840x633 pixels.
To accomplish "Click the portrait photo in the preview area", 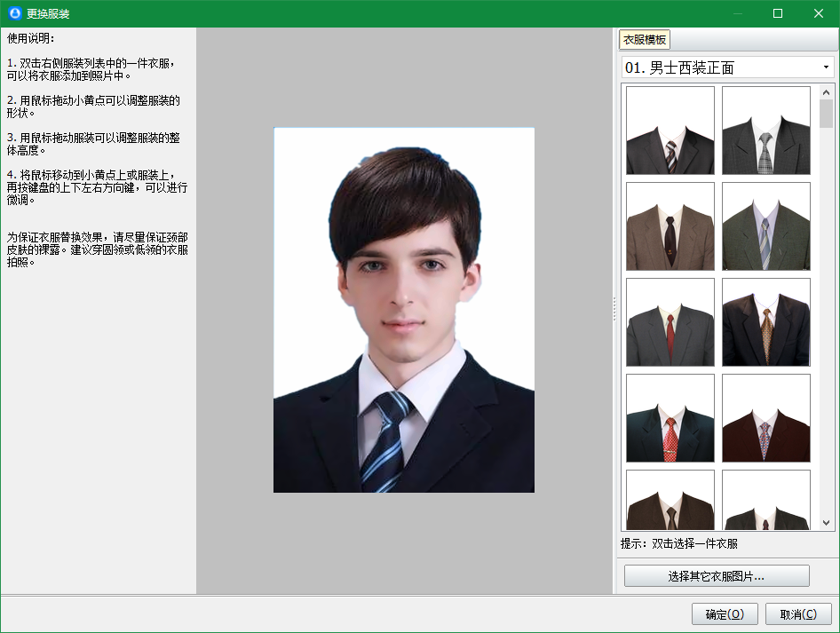I will click(404, 311).
